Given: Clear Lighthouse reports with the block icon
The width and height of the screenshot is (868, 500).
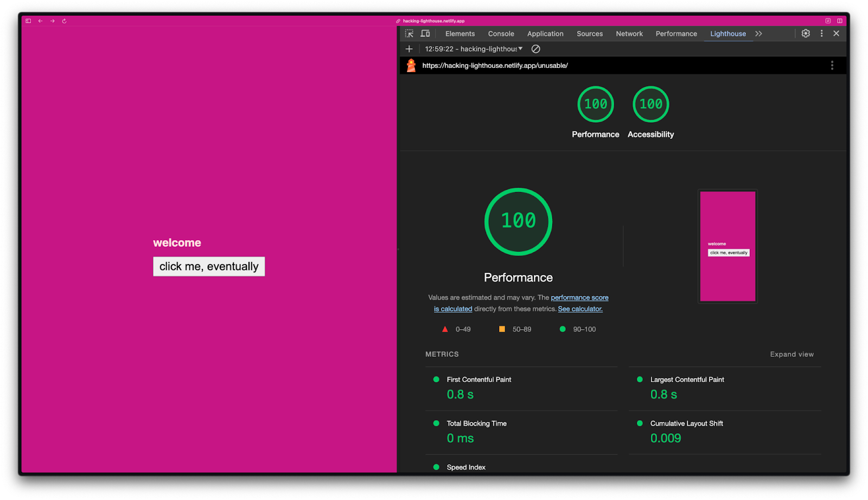Looking at the screenshot, I should (x=535, y=49).
